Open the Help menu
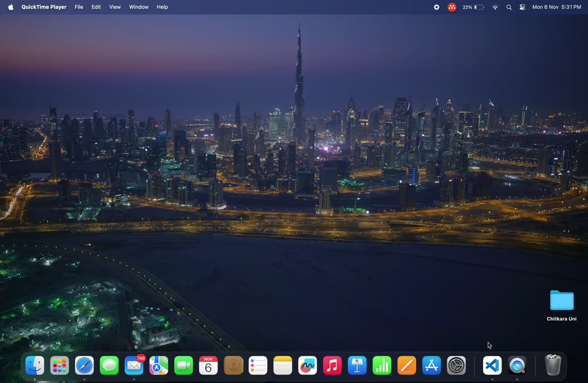Image resolution: width=588 pixels, height=383 pixels. pyautogui.click(x=162, y=7)
